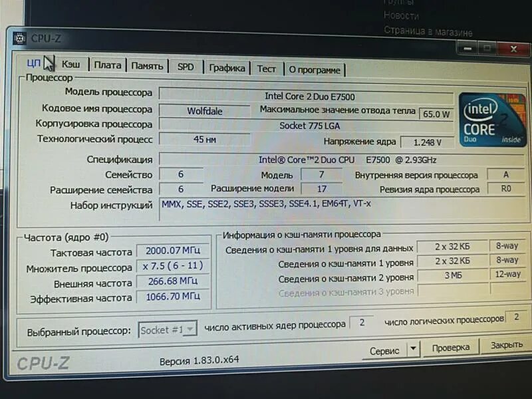Close CPU-Z with the red X button
The image size is (532, 399).
[x=513, y=49]
